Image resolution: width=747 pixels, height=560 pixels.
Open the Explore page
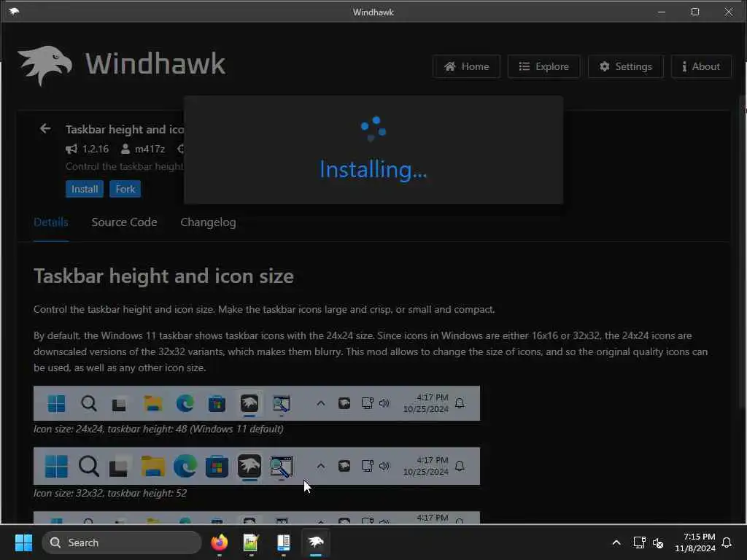pyautogui.click(x=543, y=66)
